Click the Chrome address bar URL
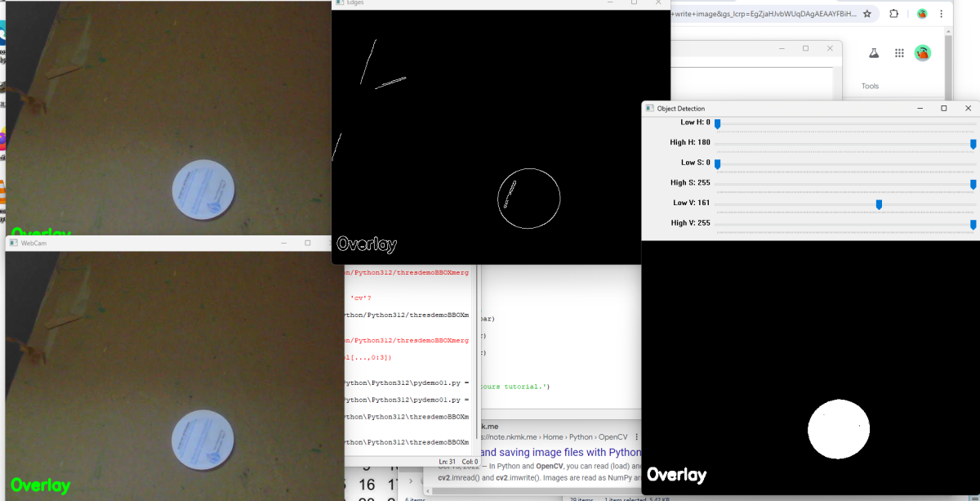This screenshot has height=501, width=980. coord(764,14)
